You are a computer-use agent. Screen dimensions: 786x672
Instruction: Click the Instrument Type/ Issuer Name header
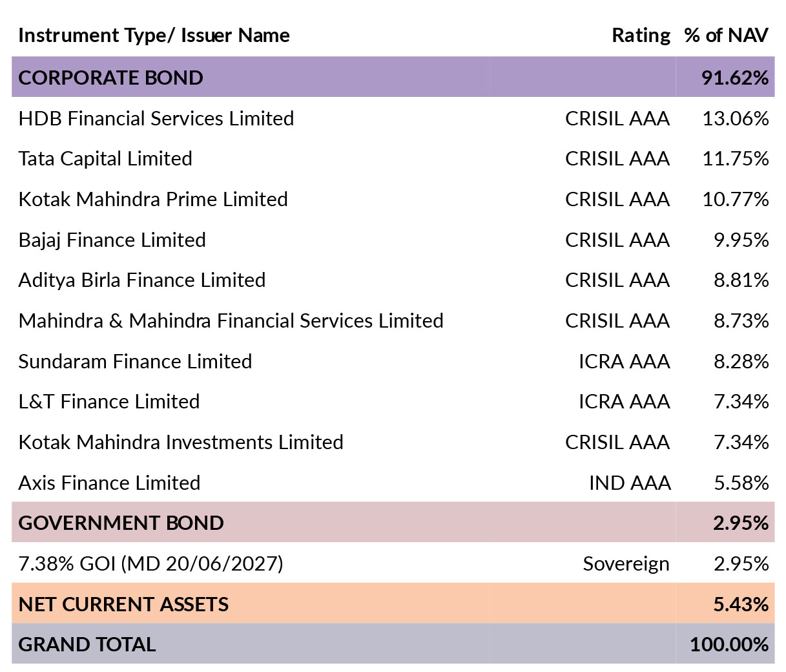[x=154, y=36]
